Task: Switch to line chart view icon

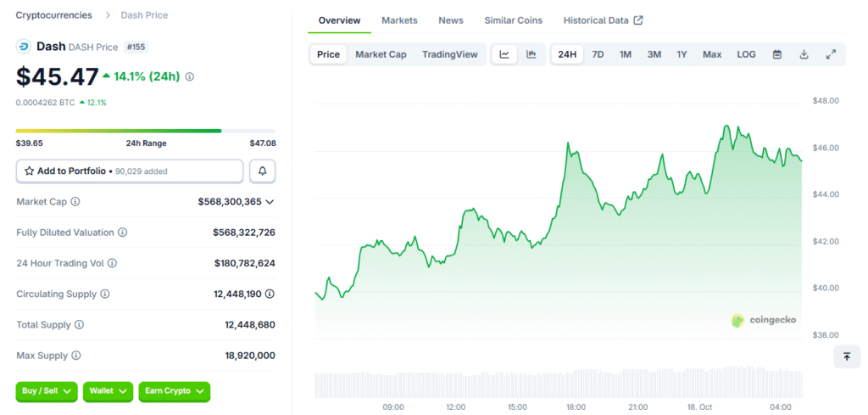Action: pyautogui.click(x=504, y=54)
